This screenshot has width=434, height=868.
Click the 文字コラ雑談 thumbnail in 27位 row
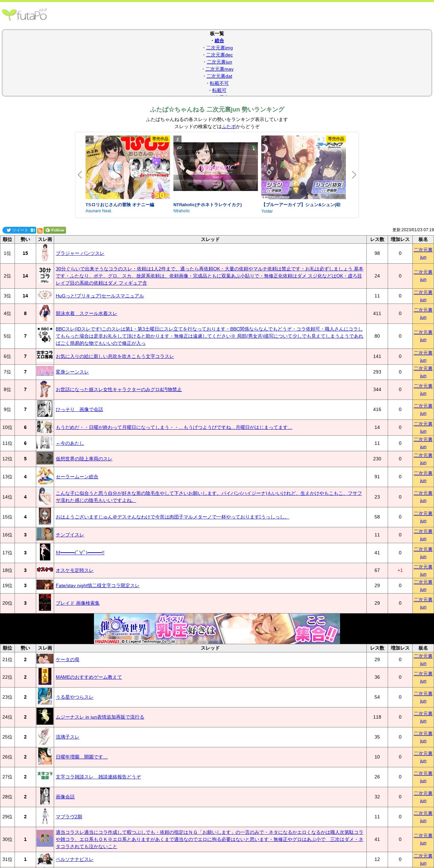pos(45,775)
